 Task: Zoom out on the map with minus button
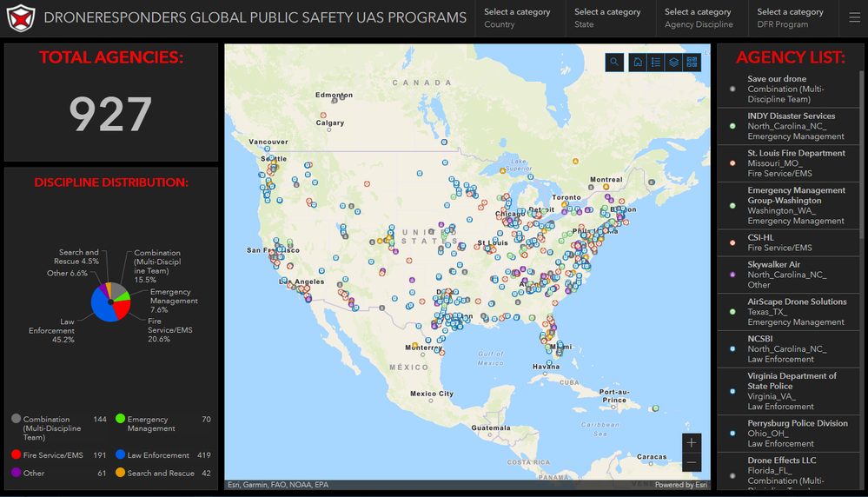[692, 462]
